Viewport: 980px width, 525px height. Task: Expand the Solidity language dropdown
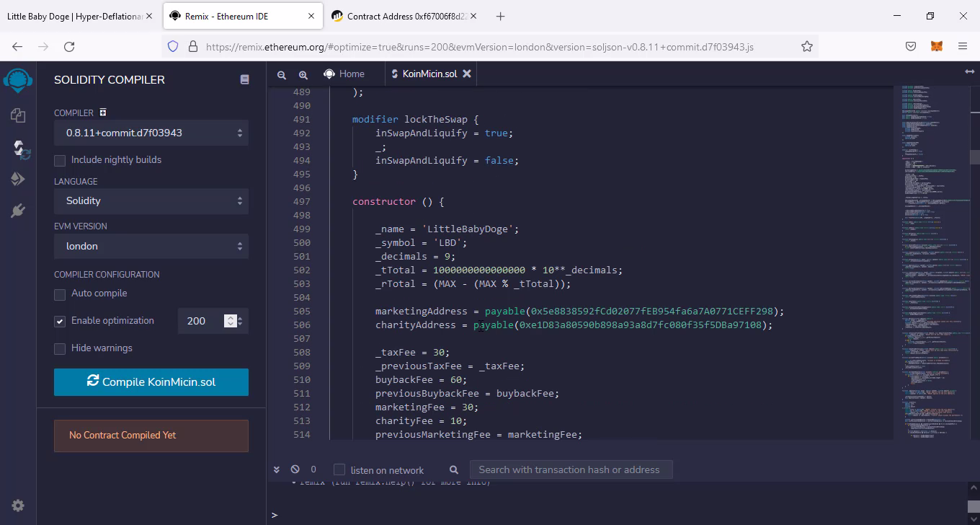(151, 201)
